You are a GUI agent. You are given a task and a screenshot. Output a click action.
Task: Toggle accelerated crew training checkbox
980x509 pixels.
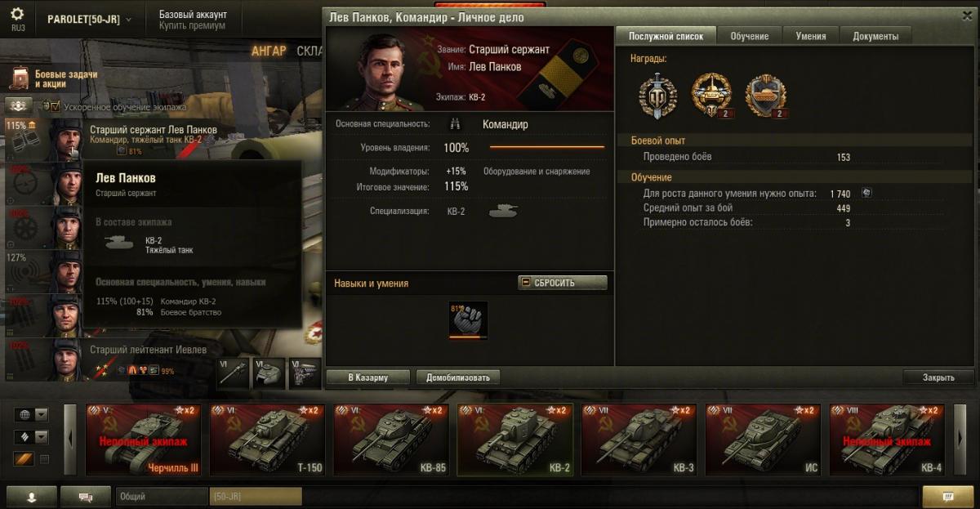click(55, 106)
